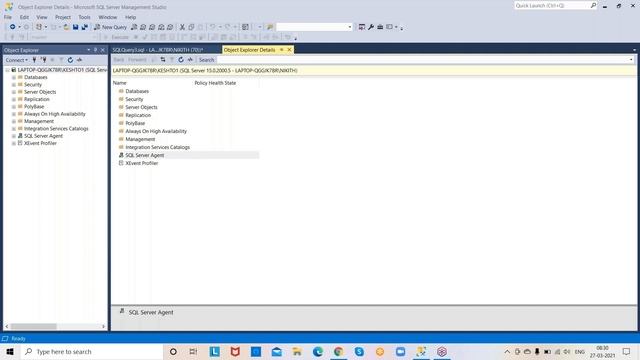Open the tab list dropdown at far right
640x360 pixels.
[634, 50]
